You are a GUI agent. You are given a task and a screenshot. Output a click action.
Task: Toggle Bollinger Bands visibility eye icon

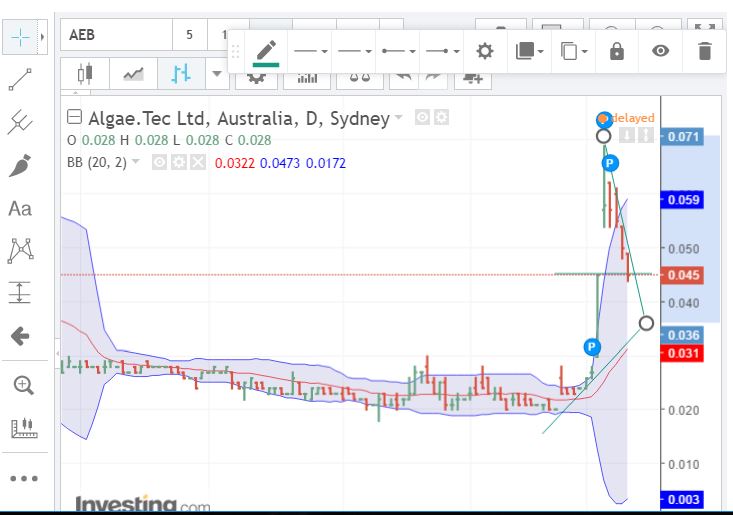[x=159, y=163]
